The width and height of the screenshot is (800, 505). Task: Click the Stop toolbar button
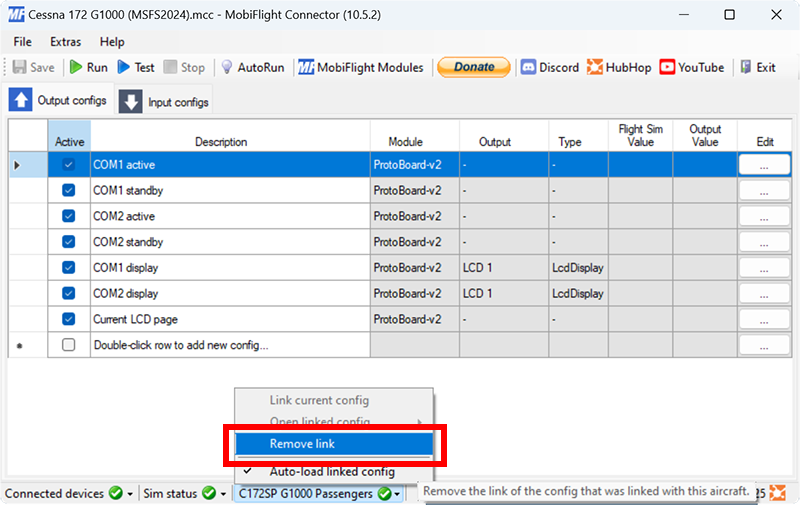[x=184, y=67]
